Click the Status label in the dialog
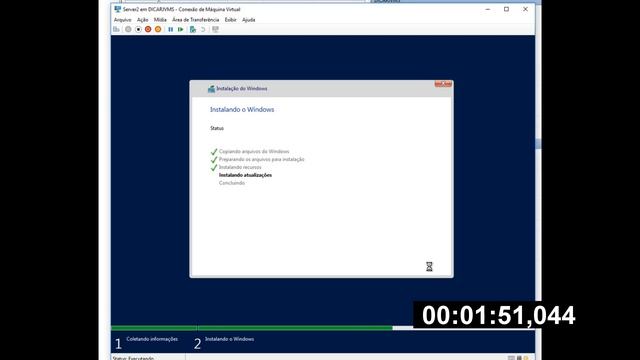Image resolution: width=640 pixels, height=360 pixels. tap(217, 128)
